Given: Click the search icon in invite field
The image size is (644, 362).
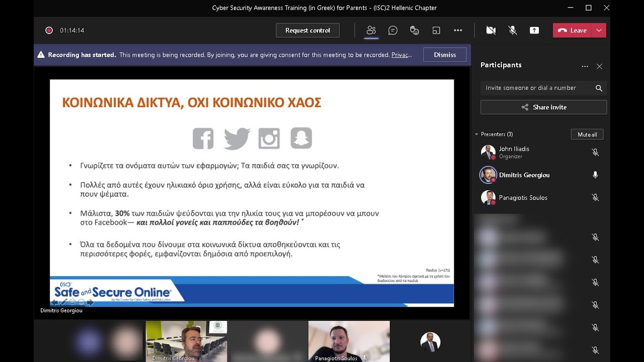Looking at the screenshot, I should (x=599, y=88).
